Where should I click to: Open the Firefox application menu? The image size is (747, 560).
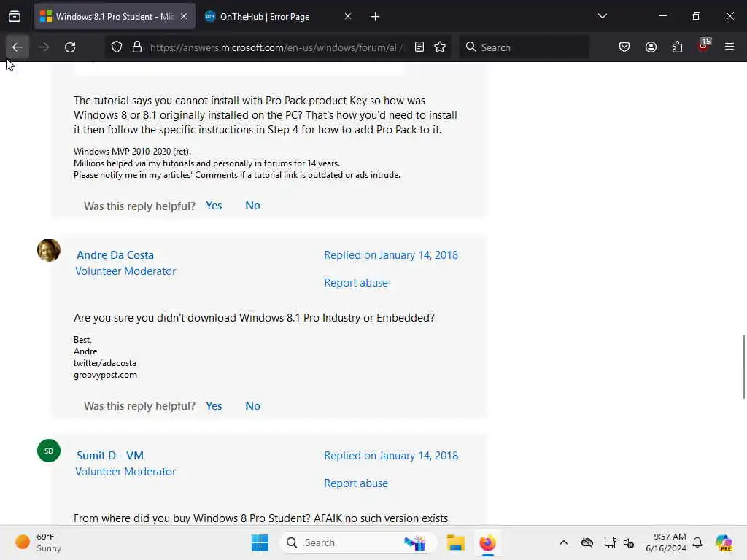tap(729, 47)
